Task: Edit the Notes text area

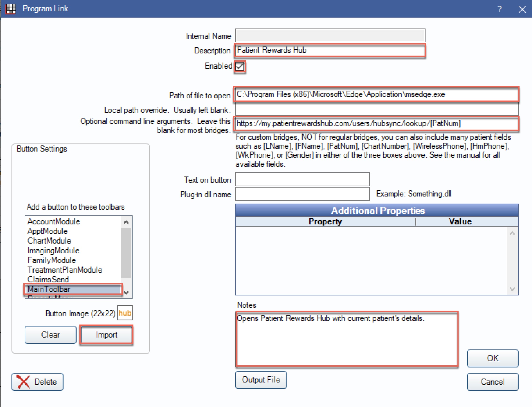Action: 347,339
